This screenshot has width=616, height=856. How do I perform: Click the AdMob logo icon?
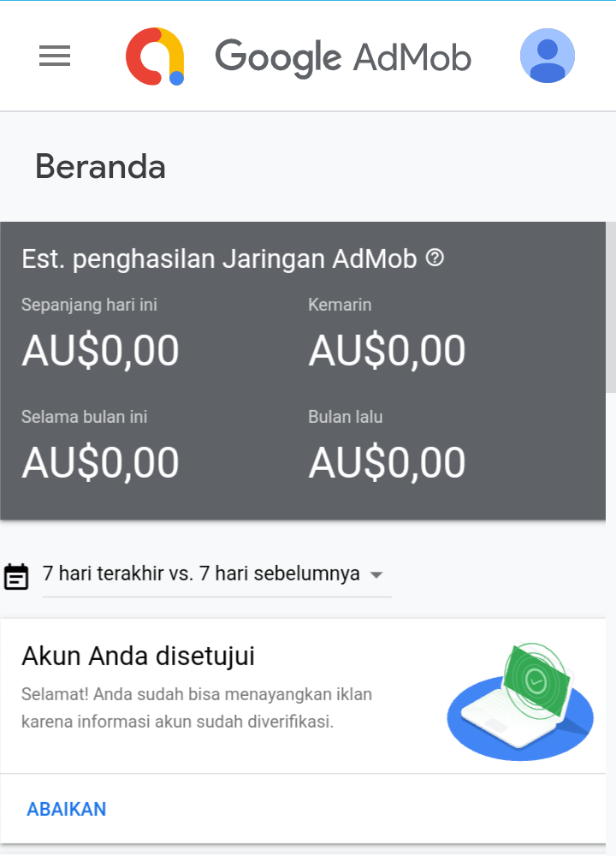pos(156,56)
